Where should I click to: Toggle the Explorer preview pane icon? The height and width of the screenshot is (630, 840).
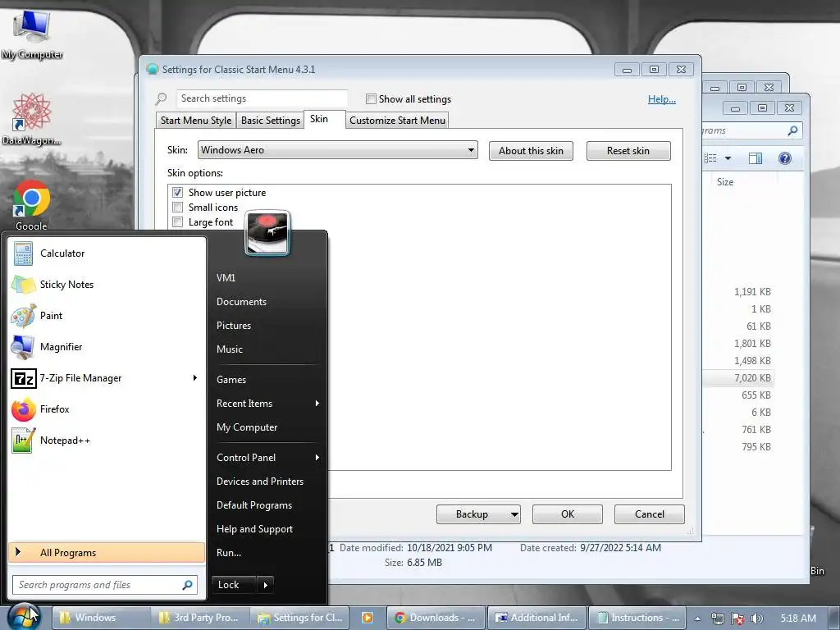756,158
